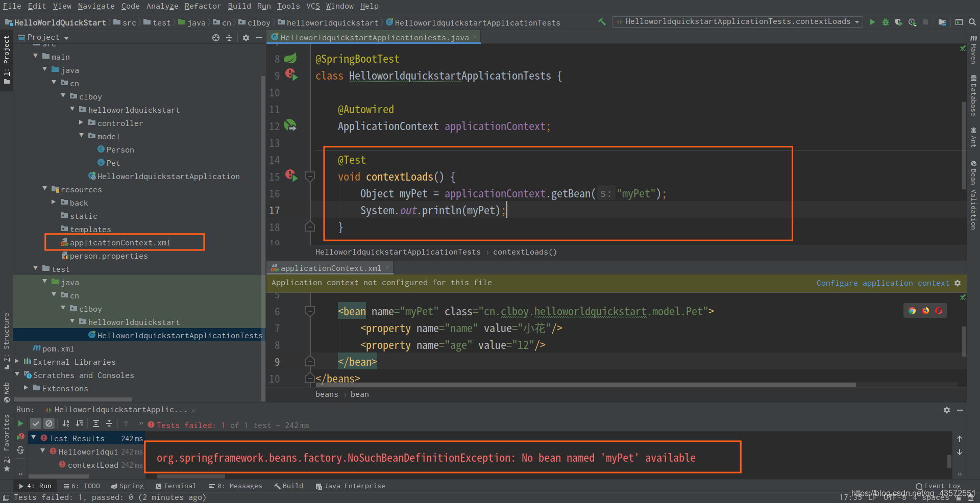Sort test results by duration

[79, 423]
